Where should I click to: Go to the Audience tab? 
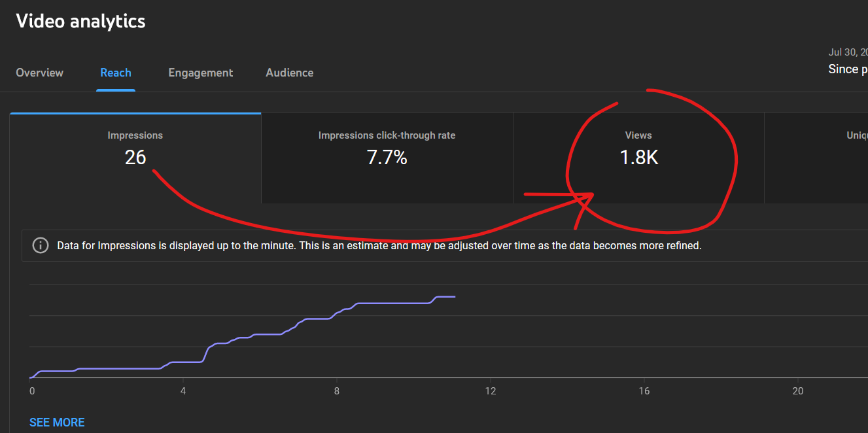tap(290, 73)
